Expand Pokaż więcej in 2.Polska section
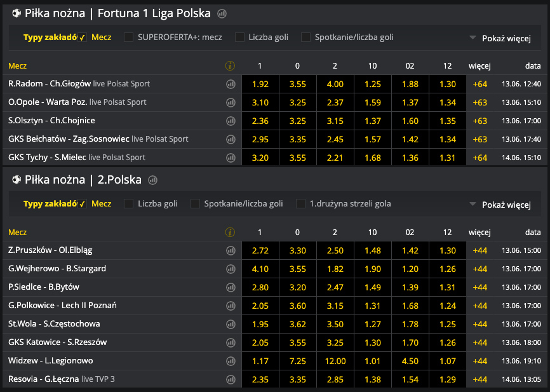550x392 pixels. click(x=500, y=205)
